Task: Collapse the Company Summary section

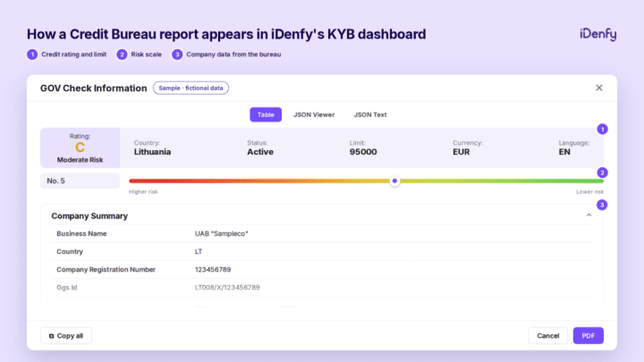Action: tap(589, 215)
